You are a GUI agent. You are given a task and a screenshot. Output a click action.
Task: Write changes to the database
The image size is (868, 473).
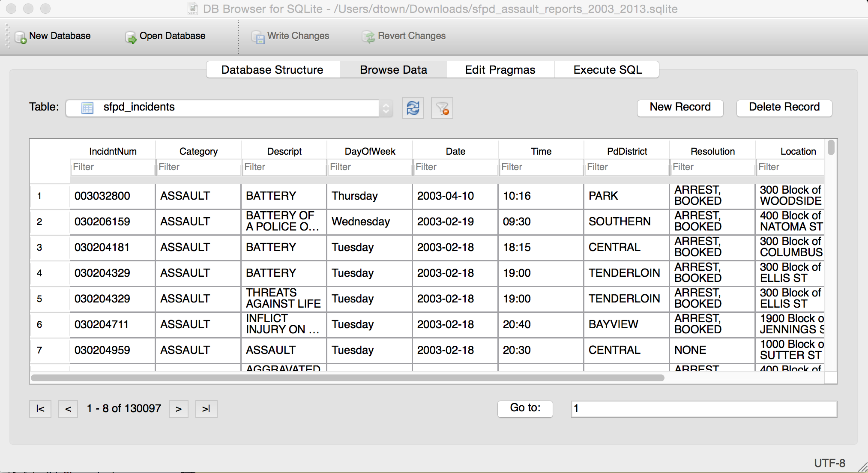click(x=290, y=36)
